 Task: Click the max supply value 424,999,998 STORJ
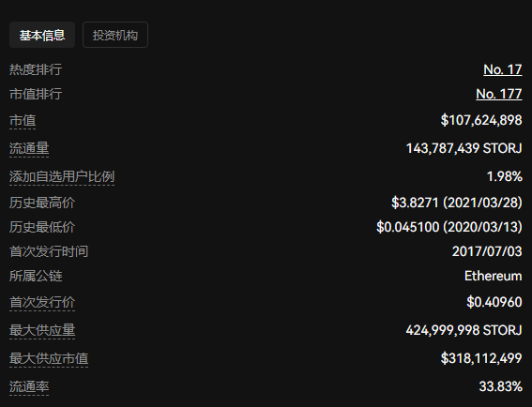pyautogui.click(x=464, y=330)
